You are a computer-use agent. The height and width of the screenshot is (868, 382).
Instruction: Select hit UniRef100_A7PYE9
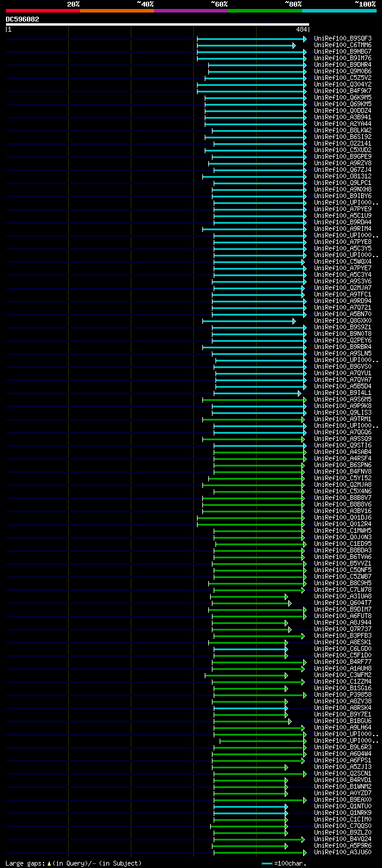(343, 209)
